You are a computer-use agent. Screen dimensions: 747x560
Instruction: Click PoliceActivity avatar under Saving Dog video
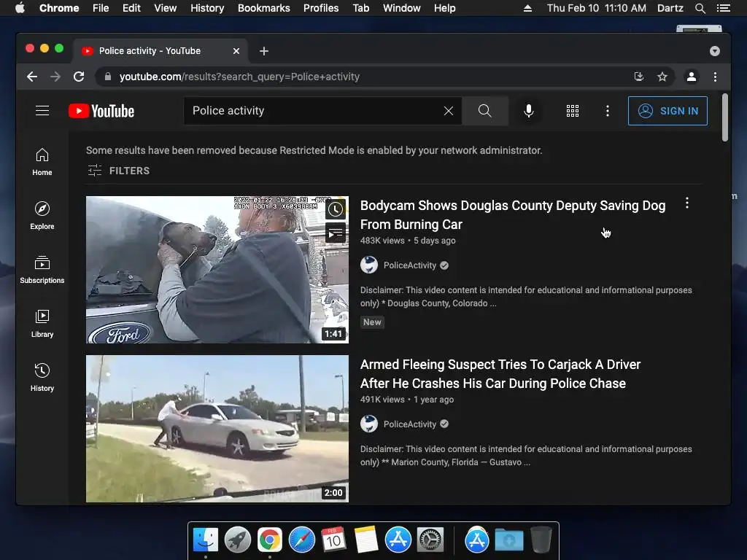point(368,265)
